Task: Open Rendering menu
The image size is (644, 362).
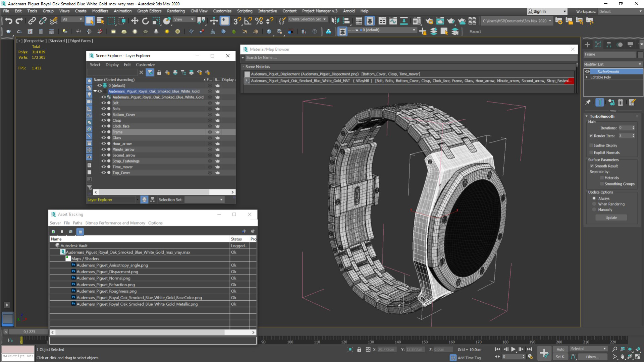Action: pyautogui.click(x=176, y=11)
